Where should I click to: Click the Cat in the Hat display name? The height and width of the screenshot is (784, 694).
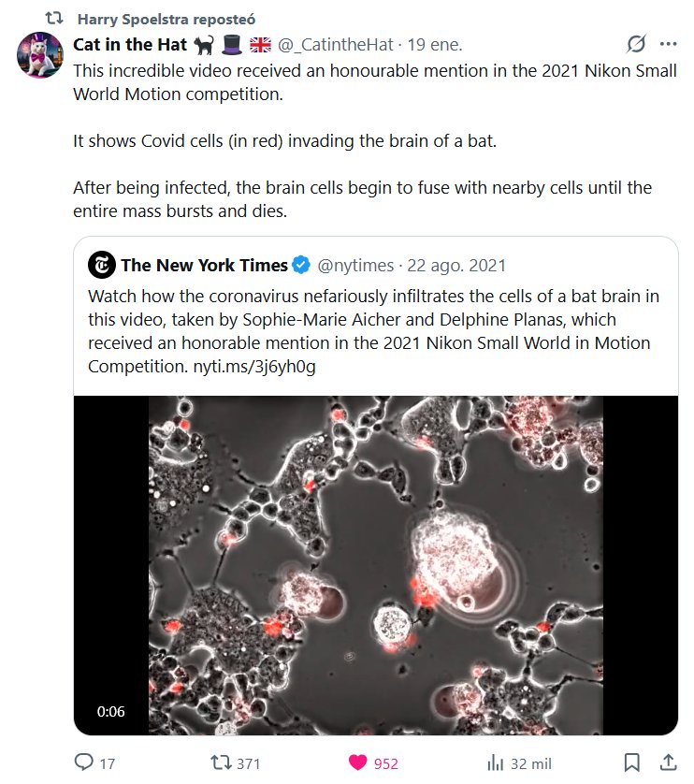click(x=131, y=45)
